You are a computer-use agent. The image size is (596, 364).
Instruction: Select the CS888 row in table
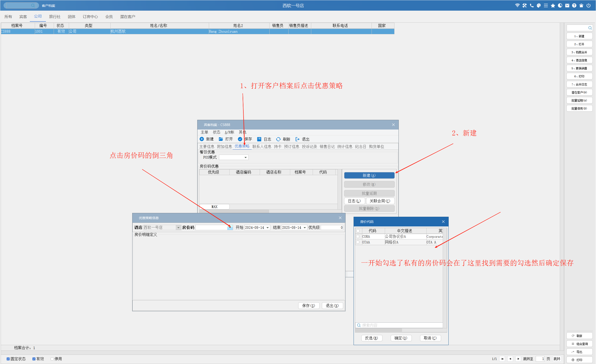click(197, 31)
